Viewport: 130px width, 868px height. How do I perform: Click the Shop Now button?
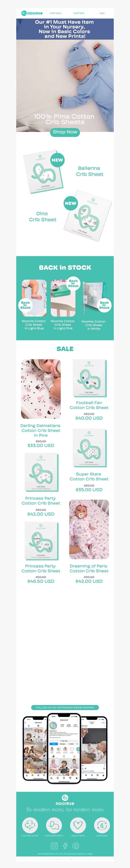(x=65, y=132)
